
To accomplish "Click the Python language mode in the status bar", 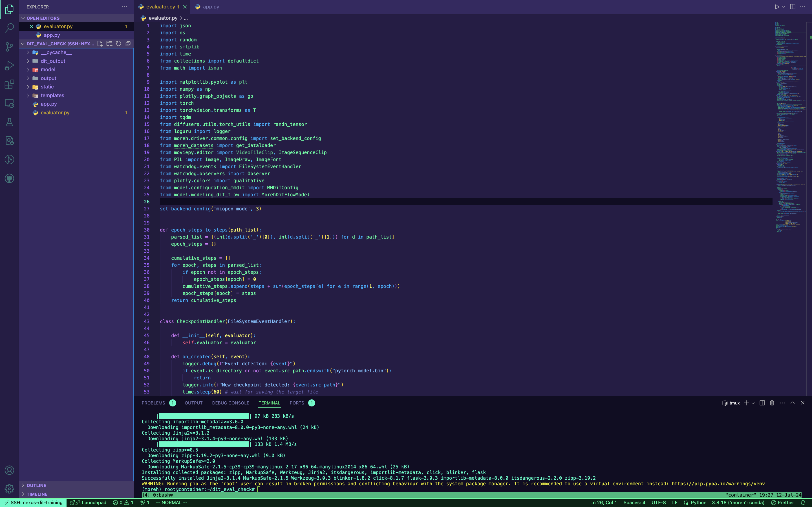I will pyautogui.click(x=698, y=502).
